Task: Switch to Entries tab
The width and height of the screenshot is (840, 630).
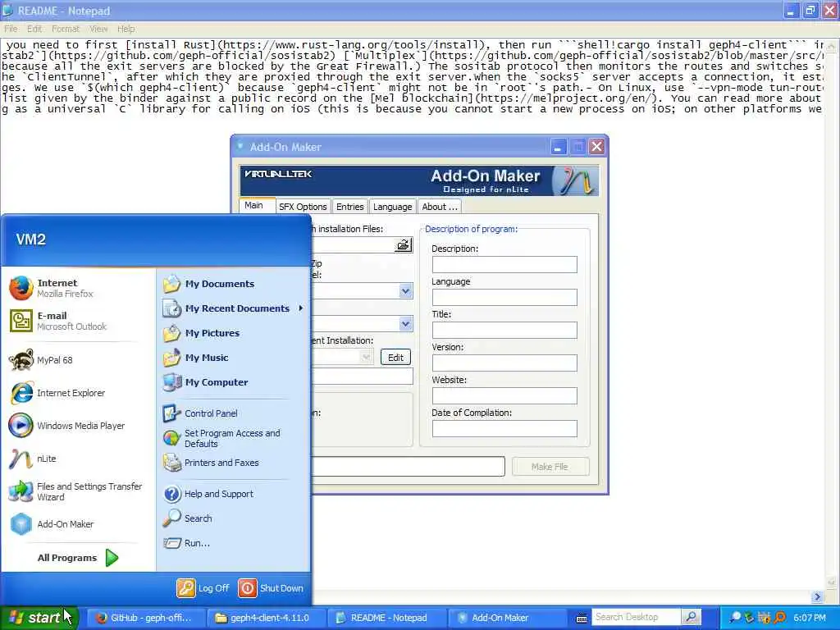Action: click(349, 207)
